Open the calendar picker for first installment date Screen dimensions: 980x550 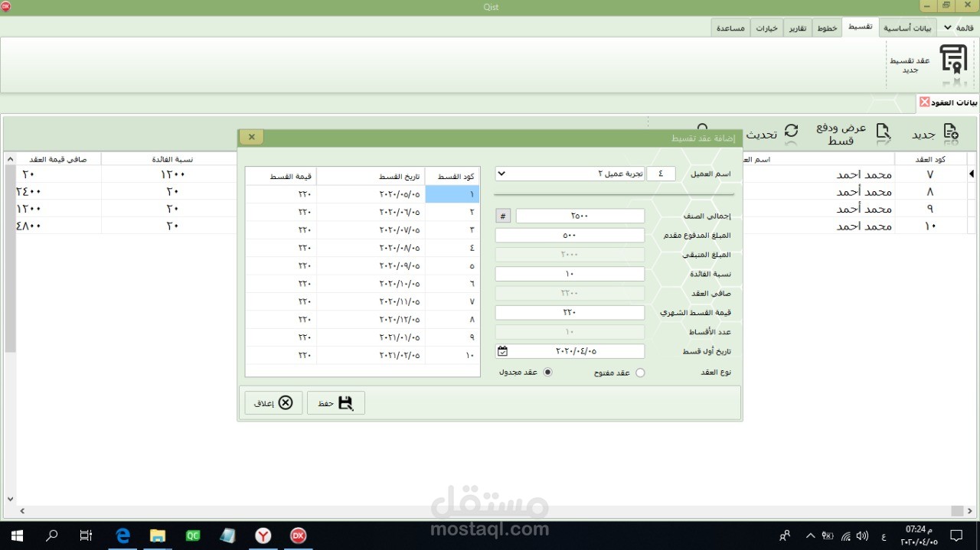502,351
